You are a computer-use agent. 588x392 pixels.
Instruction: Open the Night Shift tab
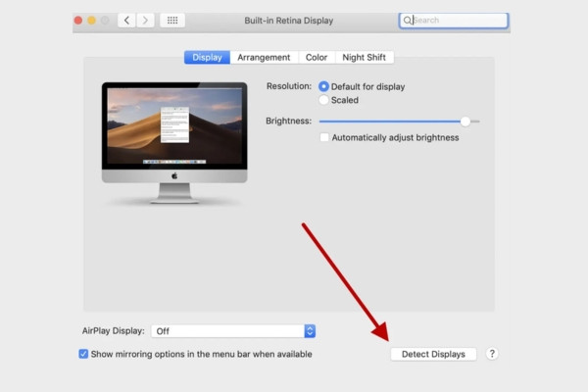364,58
